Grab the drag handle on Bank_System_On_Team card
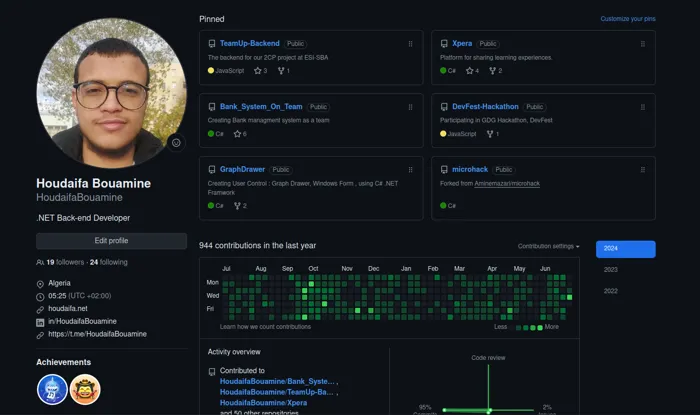The image size is (700, 415). point(410,107)
